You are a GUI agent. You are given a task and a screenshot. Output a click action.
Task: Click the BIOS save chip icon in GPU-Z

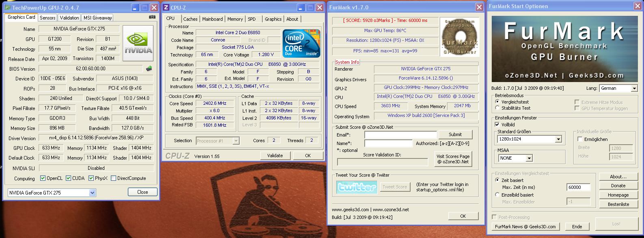point(149,69)
